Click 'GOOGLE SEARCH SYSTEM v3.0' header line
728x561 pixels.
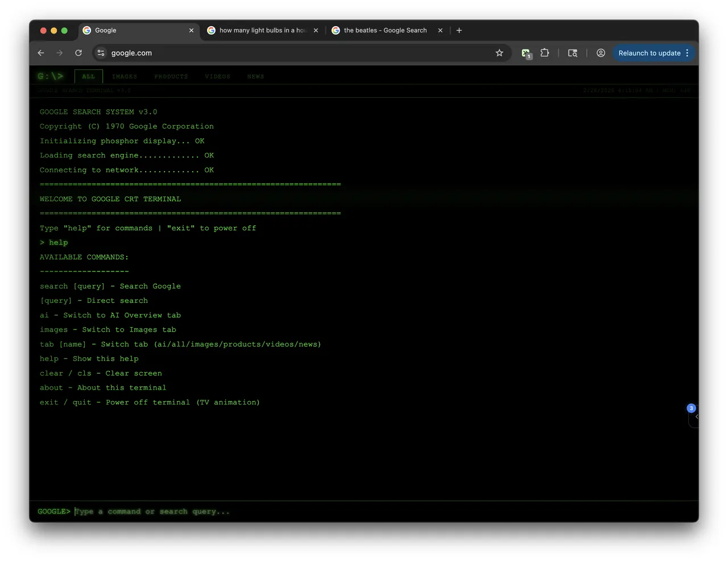pyautogui.click(x=98, y=112)
